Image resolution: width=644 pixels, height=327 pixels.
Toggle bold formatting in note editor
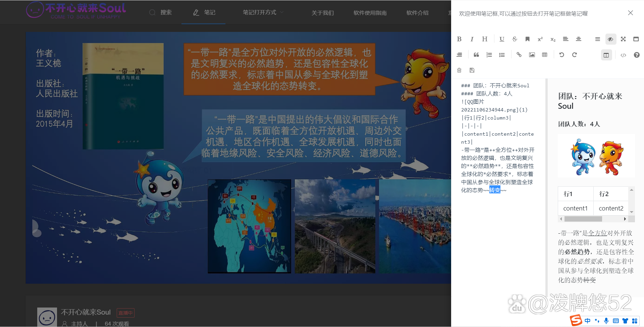click(x=459, y=39)
